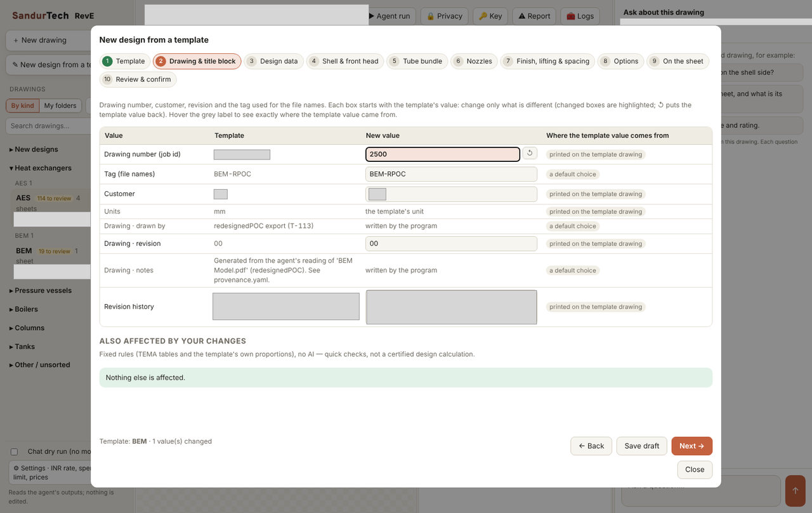Open the Privacy button in toolbar
Viewport: 812px width, 513px height.
pyautogui.click(x=444, y=16)
